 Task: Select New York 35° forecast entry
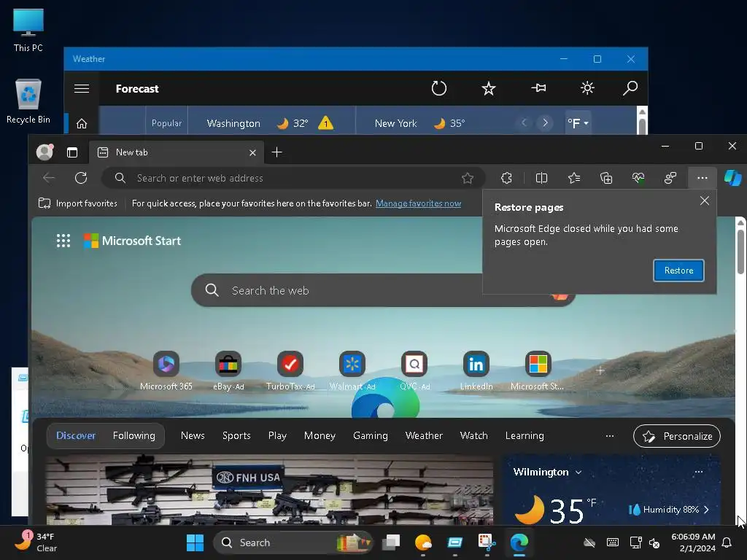(x=419, y=123)
